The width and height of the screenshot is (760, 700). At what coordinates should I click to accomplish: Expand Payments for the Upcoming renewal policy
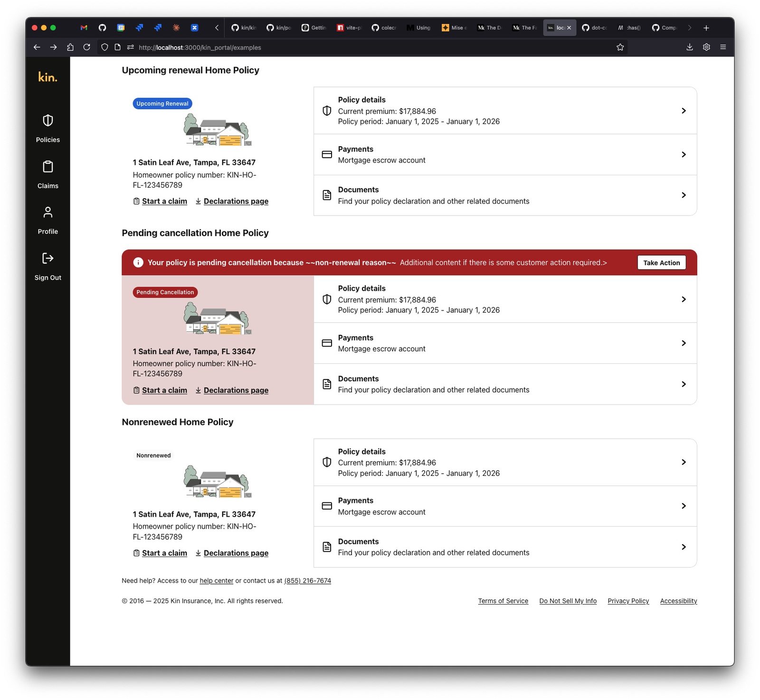click(505, 155)
